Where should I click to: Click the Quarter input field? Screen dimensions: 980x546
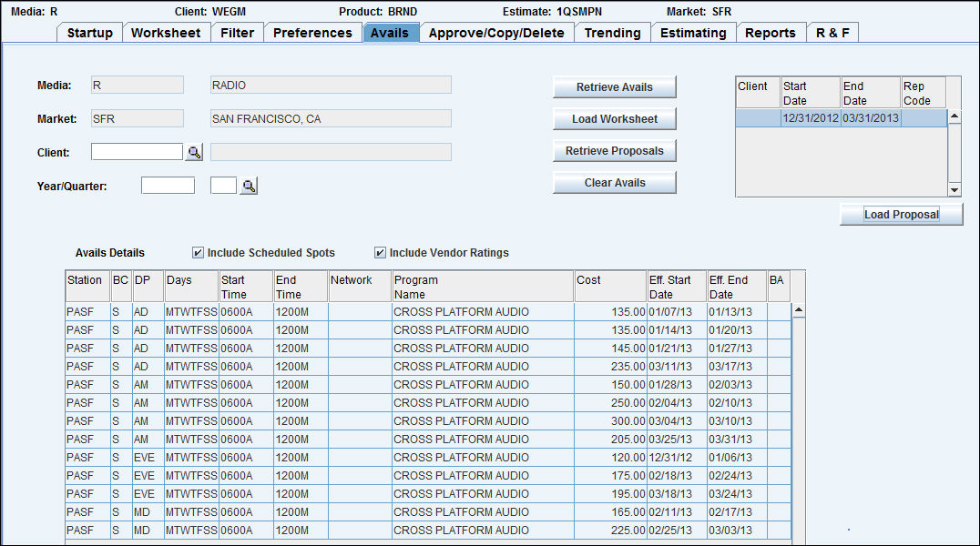223,186
